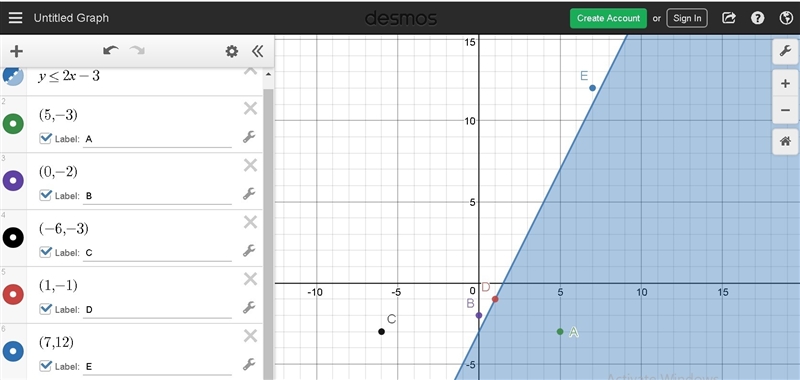Viewport: 800px width, 380px height.
Task: Open the Help question mark icon
Action: click(x=758, y=18)
